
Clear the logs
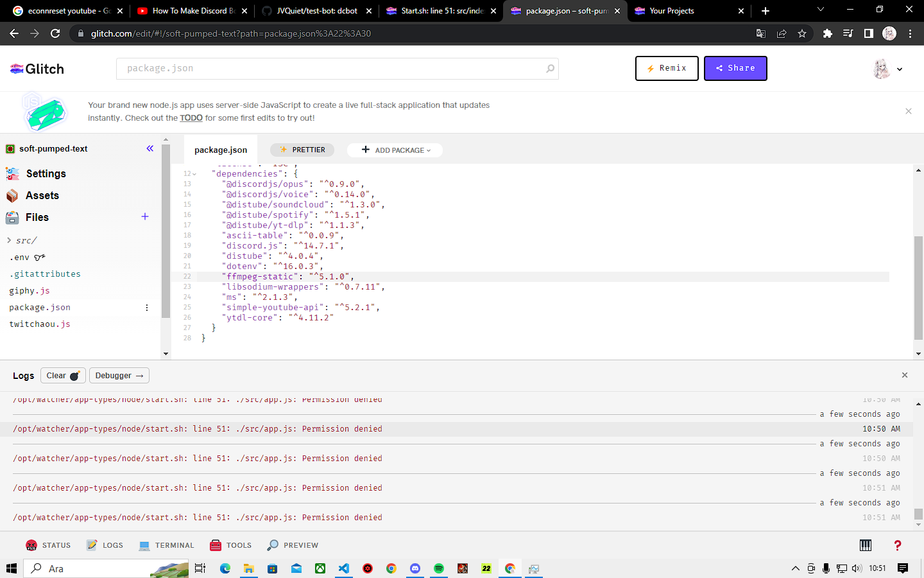click(63, 376)
